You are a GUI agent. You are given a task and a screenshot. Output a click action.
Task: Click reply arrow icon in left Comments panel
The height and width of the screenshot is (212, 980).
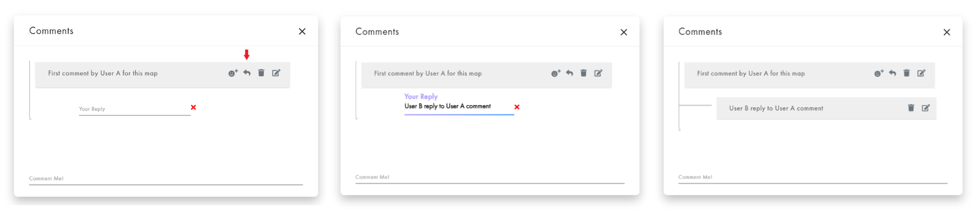point(247,73)
